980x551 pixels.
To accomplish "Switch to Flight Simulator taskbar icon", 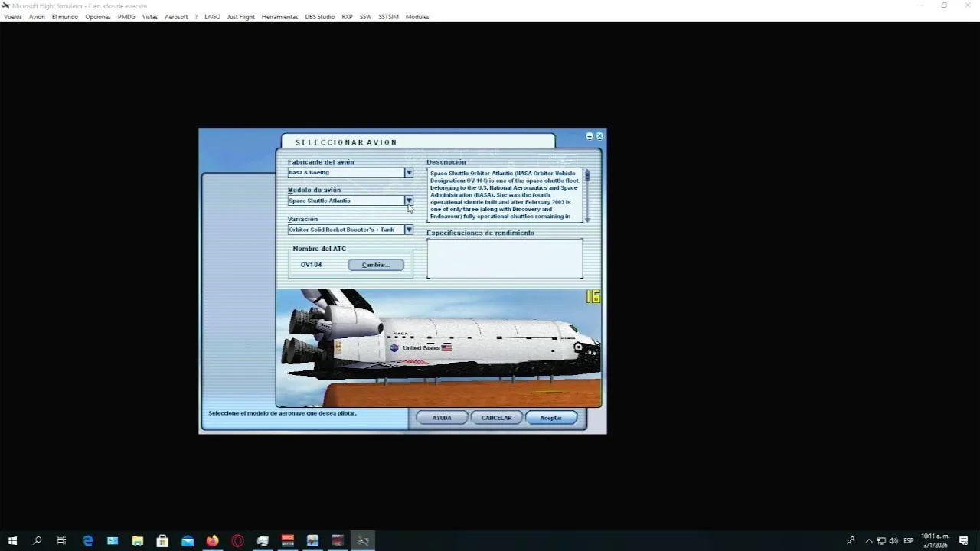I will click(363, 541).
